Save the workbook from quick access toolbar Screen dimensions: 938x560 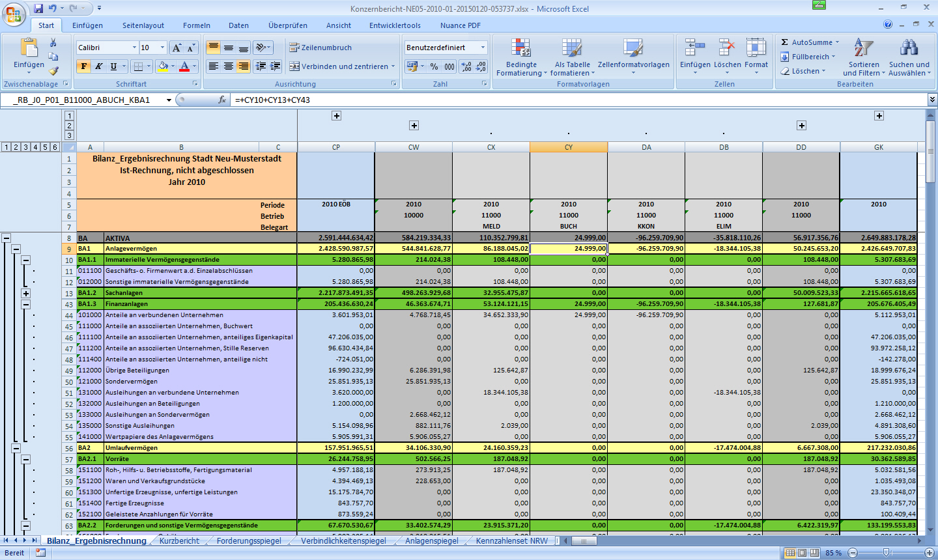click(x=38, y=8)
